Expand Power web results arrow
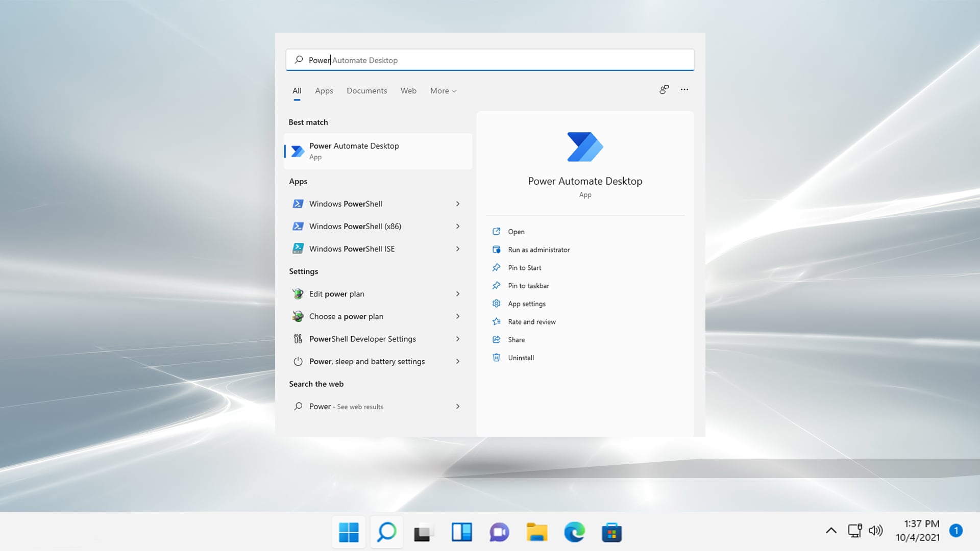 [458, 406]
